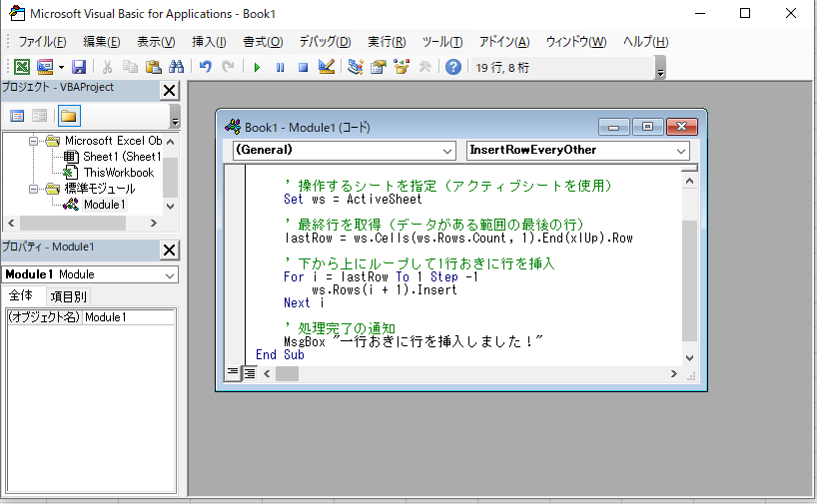Click the Undo arrow icon

tap(206, 67)
